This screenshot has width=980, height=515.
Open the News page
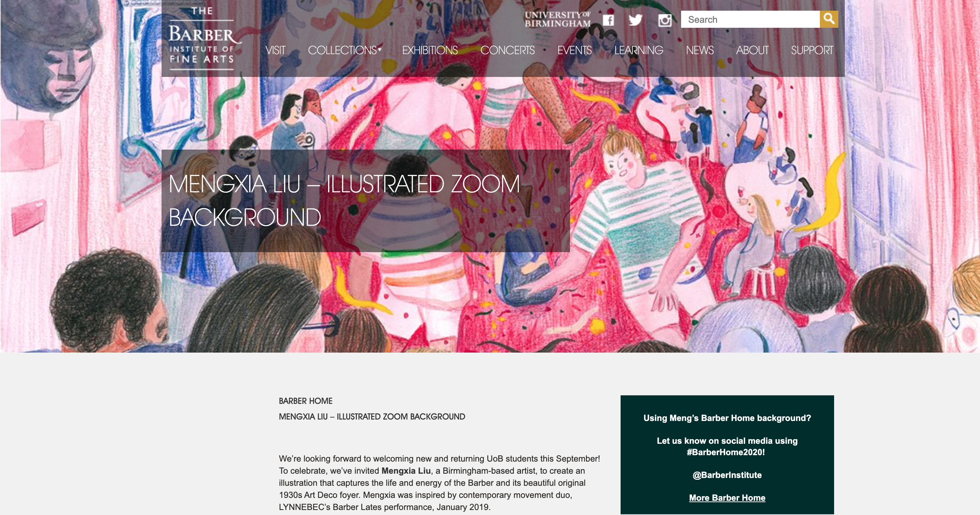pyautogui.click(x=700, y=50)
